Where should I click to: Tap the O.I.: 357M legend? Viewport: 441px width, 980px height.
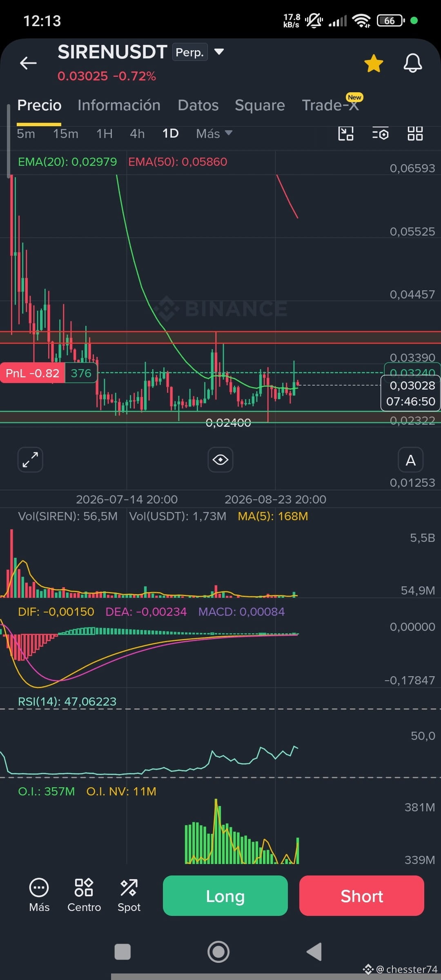pos(46,791)
